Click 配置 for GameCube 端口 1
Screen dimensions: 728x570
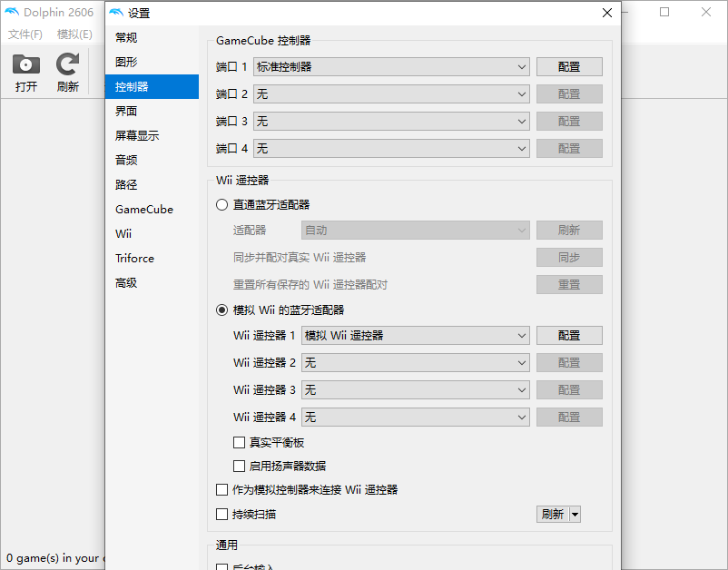(569, 67)
